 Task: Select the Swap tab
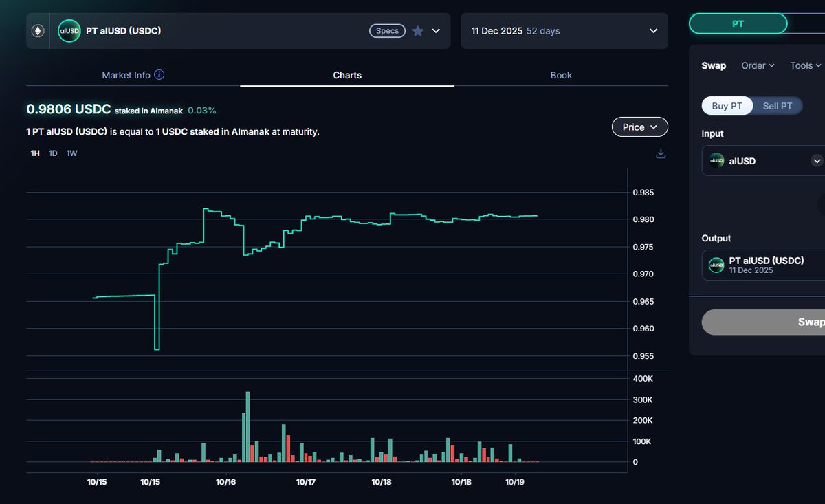(x=714, y=65)
